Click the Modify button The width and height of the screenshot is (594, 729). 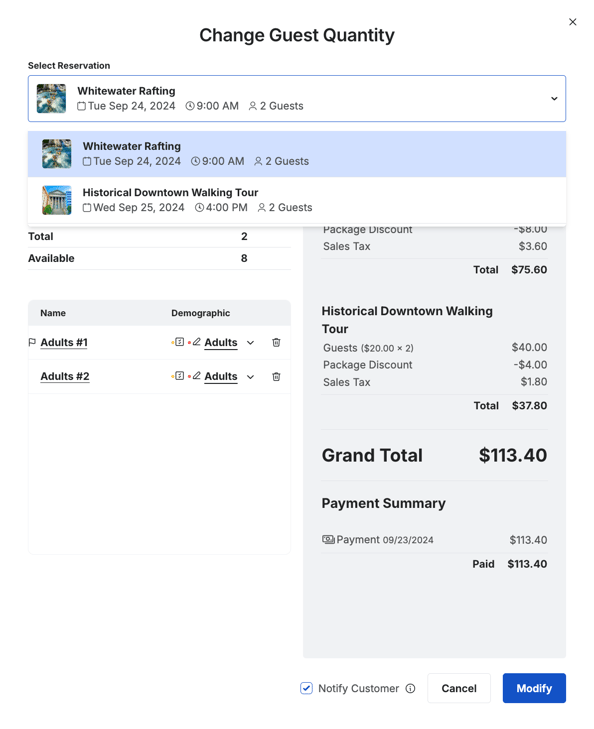coord(534,688)
